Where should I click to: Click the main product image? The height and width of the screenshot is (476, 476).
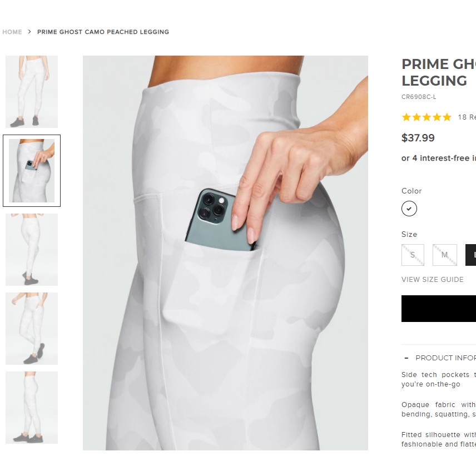tap(225, 252)
